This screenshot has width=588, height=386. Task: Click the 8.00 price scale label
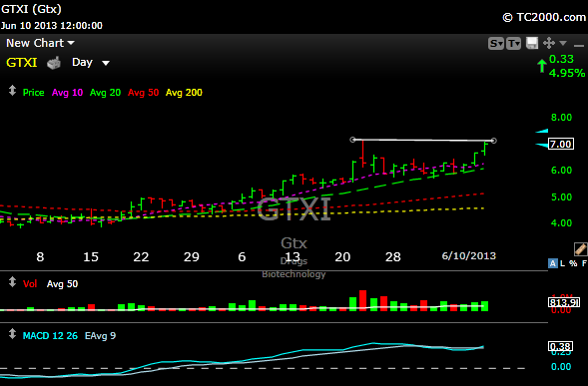[561, 118]
